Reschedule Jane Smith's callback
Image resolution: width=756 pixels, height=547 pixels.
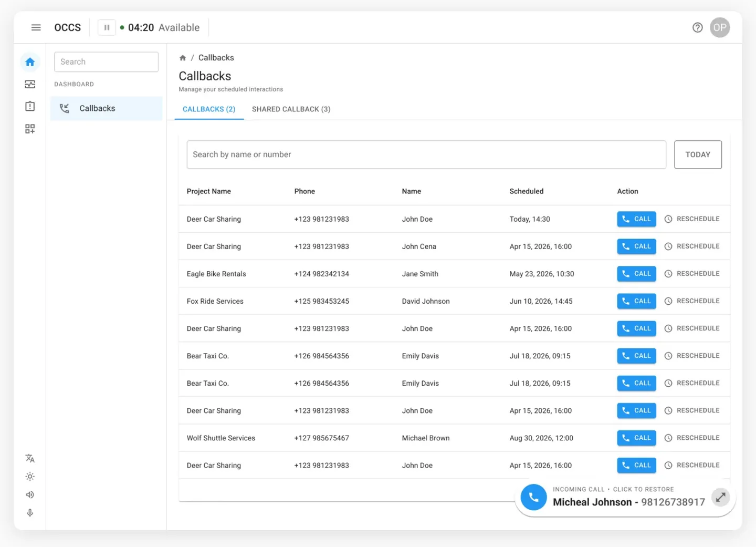(692, 274)
